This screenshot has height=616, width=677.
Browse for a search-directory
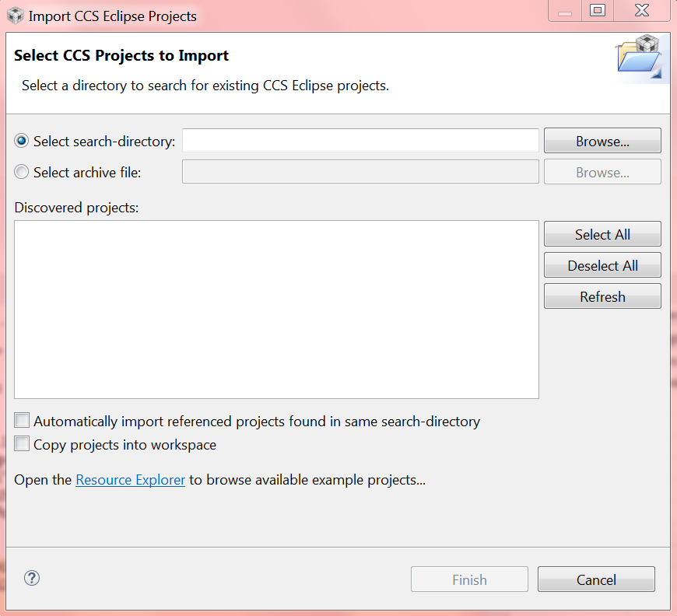pos(602,141)
